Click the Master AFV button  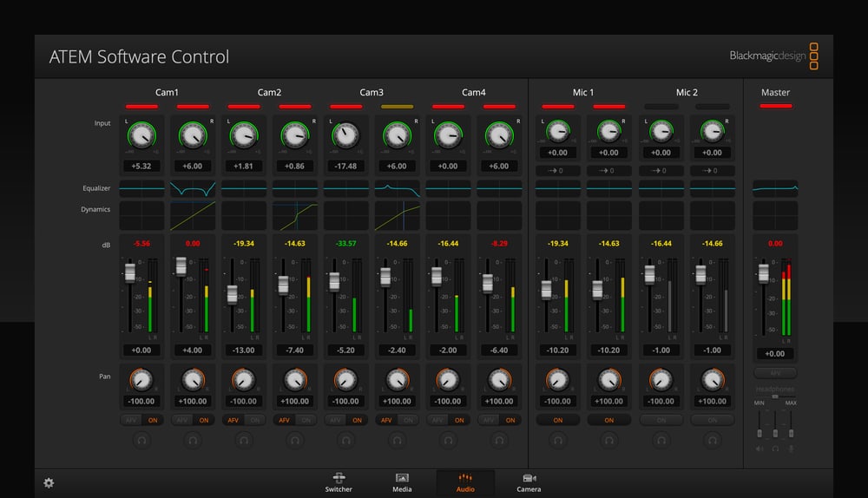(775, 372)
